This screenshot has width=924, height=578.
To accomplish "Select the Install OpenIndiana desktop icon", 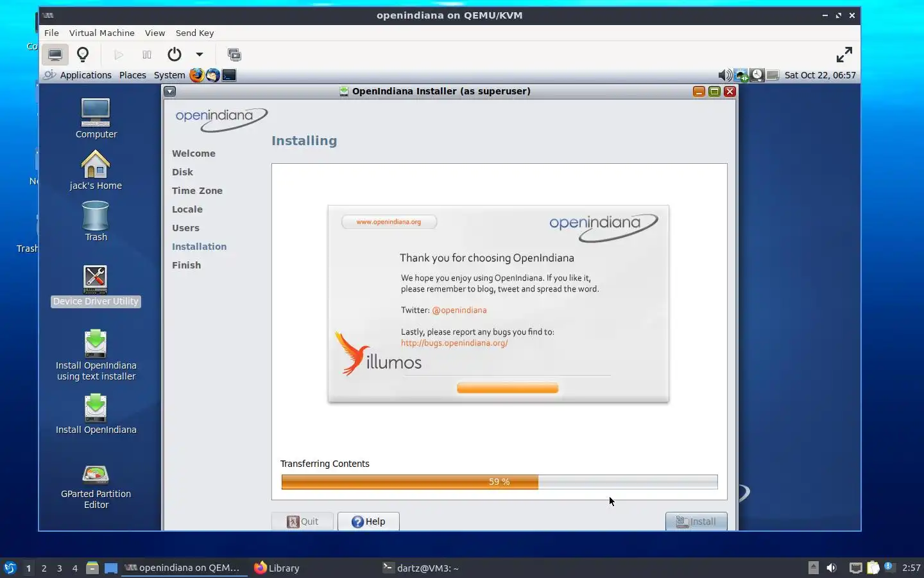I will coord(96,414).
